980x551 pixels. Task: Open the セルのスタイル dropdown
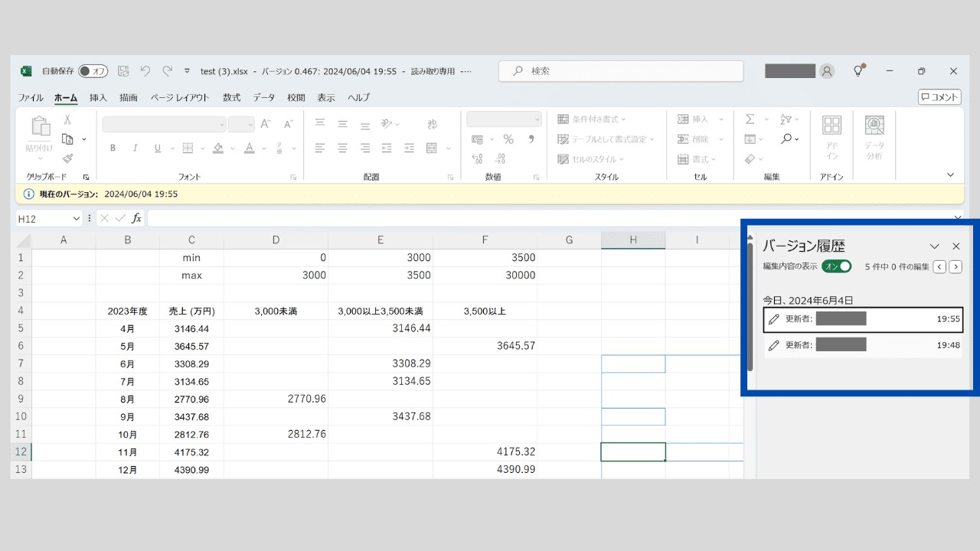click(590, 159)
